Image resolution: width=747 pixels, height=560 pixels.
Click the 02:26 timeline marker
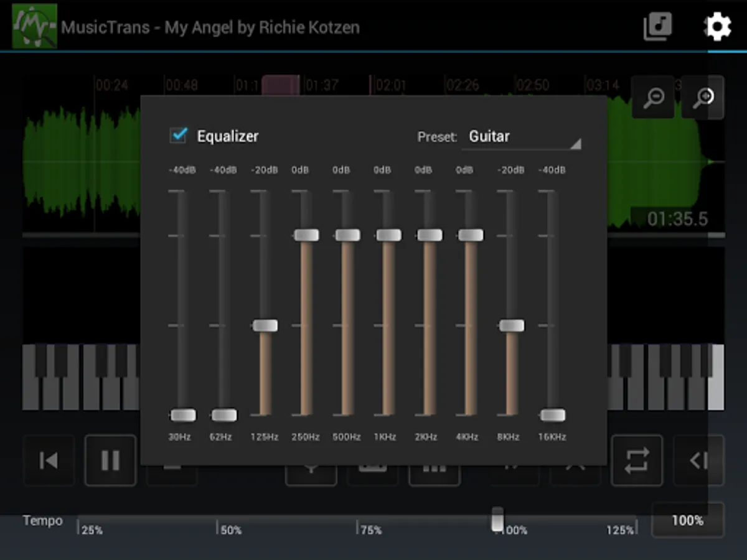[x=463, y=85]
